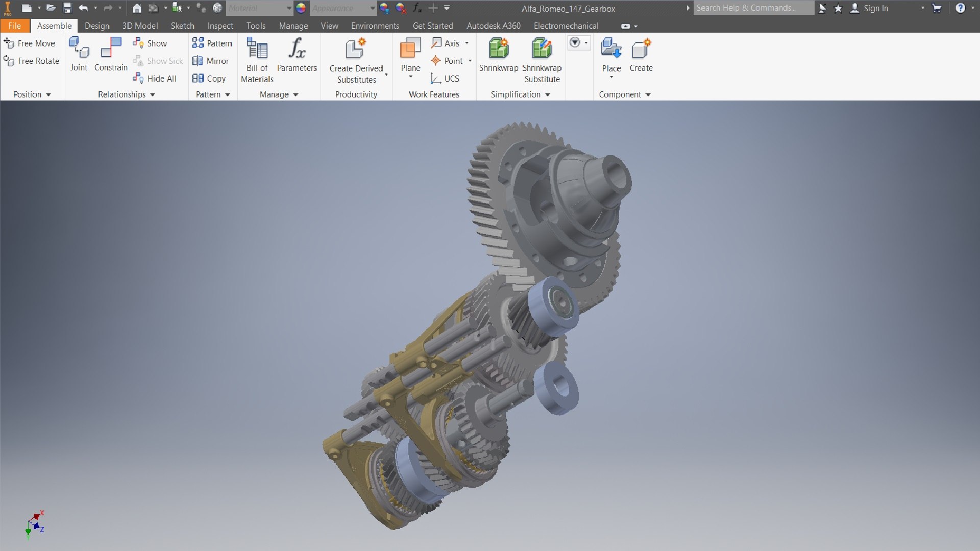Create a UCS
Image resolution: width=980 pixels, height=551 pixels.
pos(445,79)
